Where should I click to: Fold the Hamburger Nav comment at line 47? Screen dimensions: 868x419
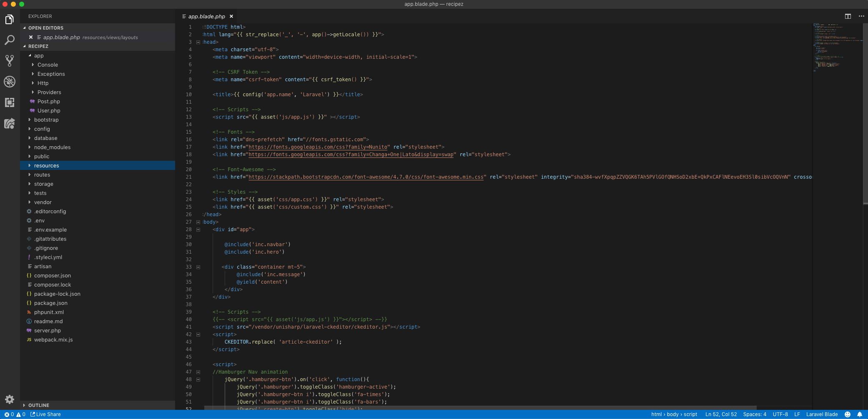pos(198,372)
